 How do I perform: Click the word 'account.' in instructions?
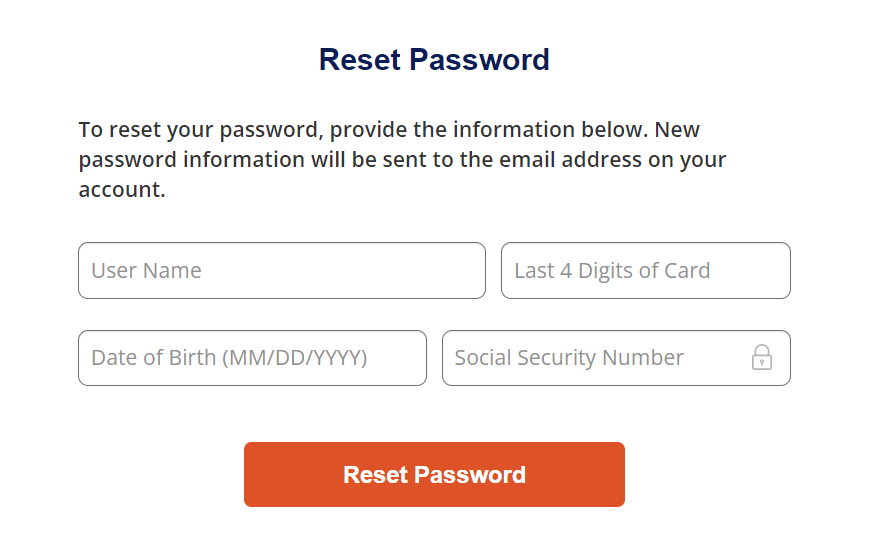click(122, 190)
